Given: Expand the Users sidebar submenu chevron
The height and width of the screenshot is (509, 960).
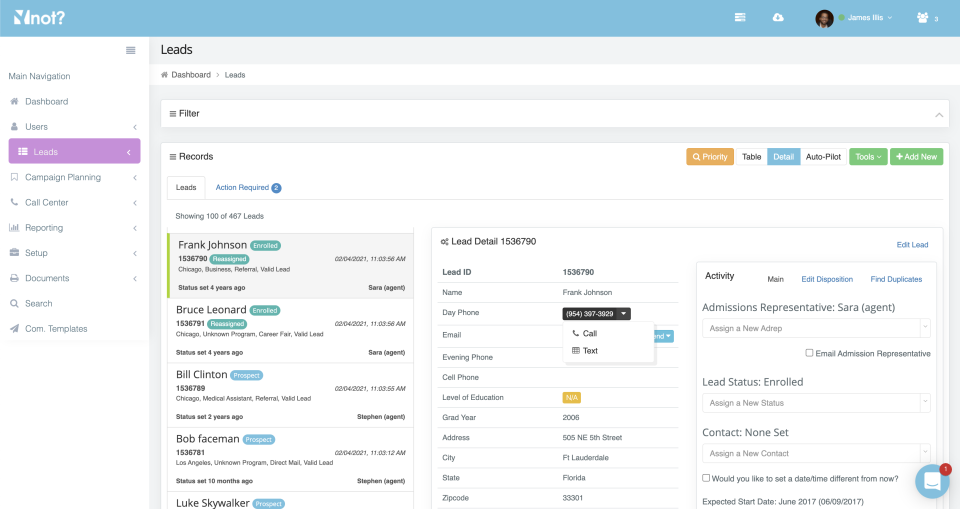Looking at the screenshot, I should point(135,127).
